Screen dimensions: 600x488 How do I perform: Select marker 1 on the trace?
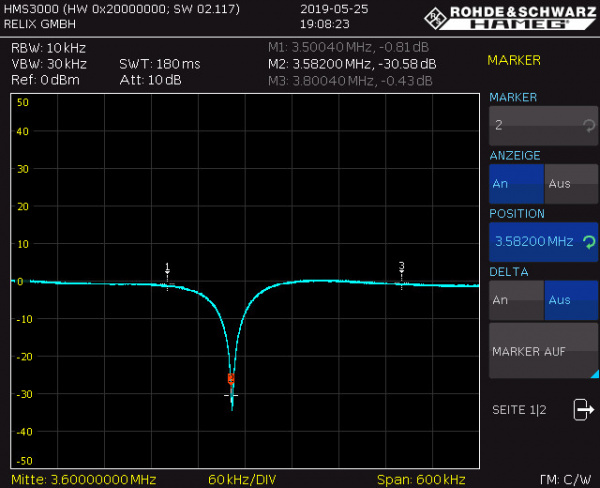point(167,269)
